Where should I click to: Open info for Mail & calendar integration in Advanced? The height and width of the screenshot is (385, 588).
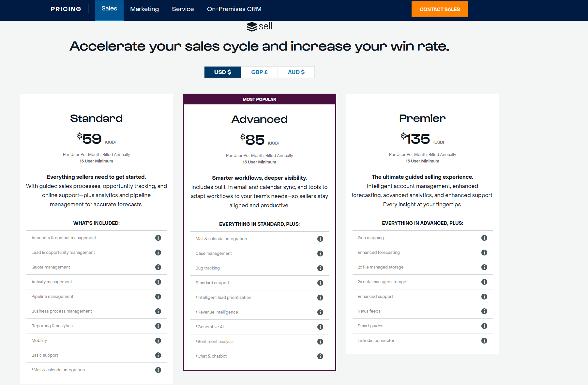click(320, 239)
